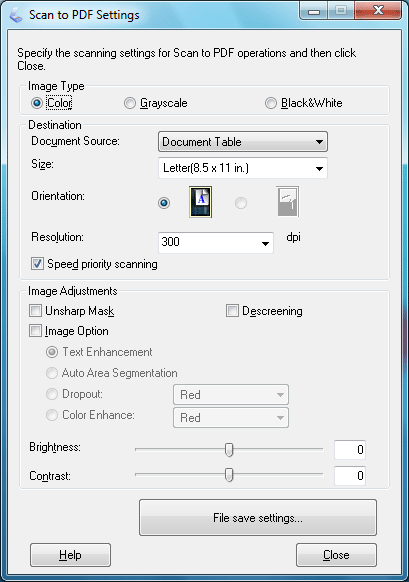Enable the Unsharp Mask checkbox

pyautogui.click(x=35, y=311)
